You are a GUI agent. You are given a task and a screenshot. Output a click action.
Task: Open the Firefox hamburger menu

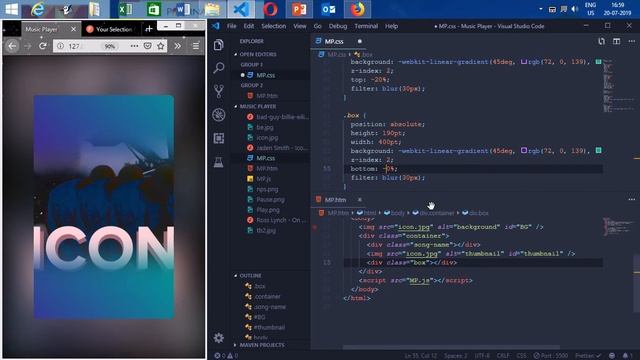pyautogui.click(x=196, y=46)
